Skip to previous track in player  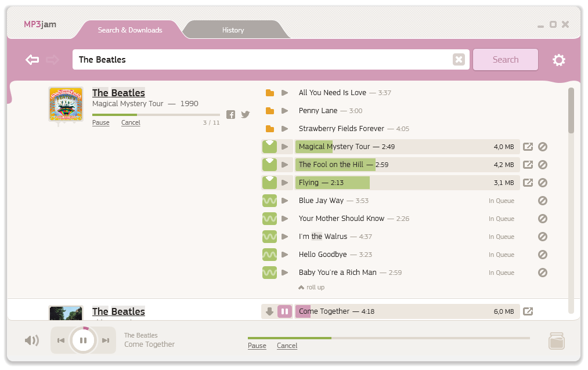click(61, 340)
